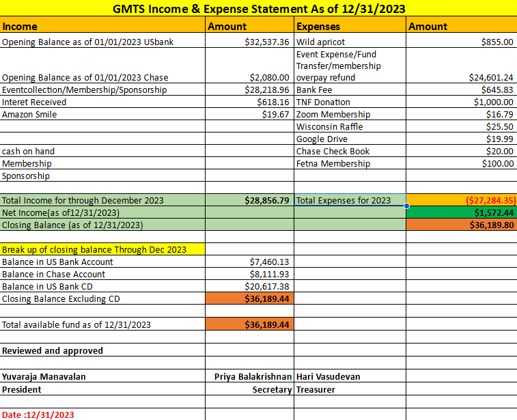Select 'Break up of closing balance' yellow cell
The height and width of the screenshot is (420, 517).
point(102,249)
